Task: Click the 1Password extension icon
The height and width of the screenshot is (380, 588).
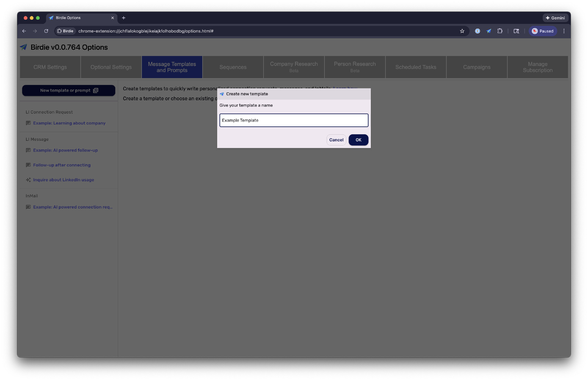Action: pos(477,31)
